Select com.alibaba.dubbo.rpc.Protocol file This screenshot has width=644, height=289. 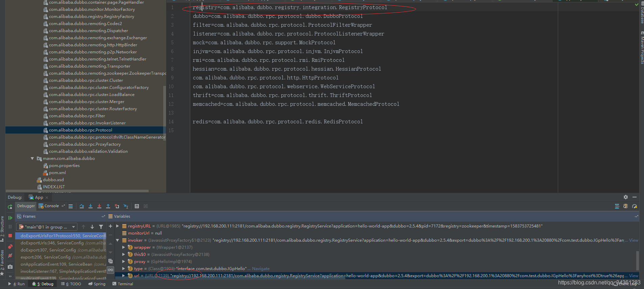[80, 130]
